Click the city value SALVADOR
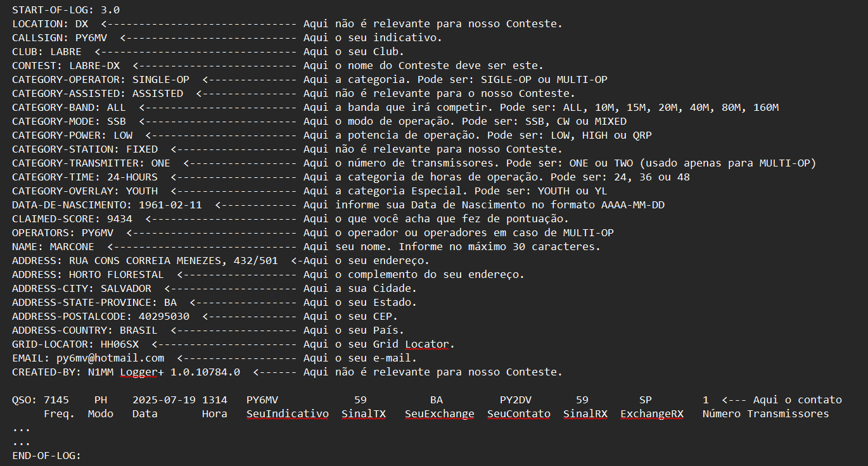 [126, 289]
